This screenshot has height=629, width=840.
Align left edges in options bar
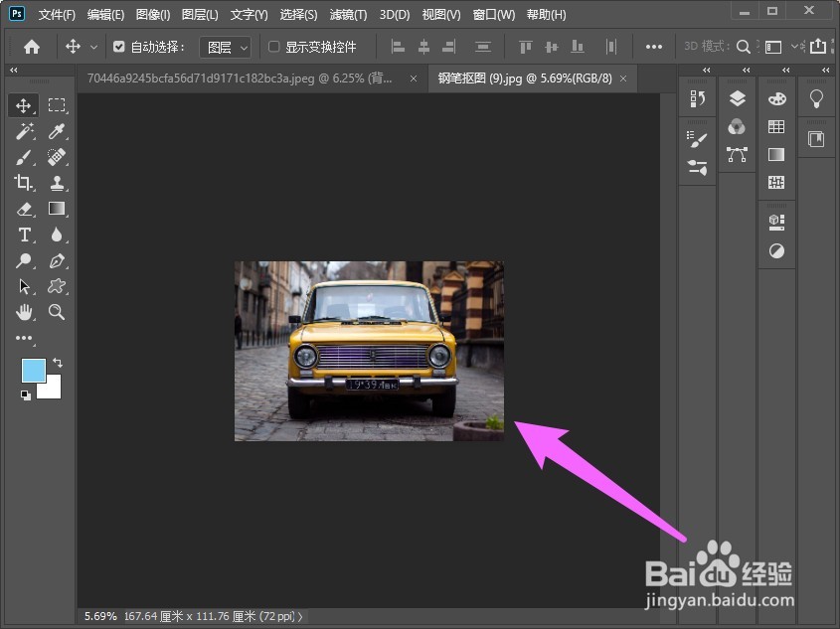click(398, 47)
